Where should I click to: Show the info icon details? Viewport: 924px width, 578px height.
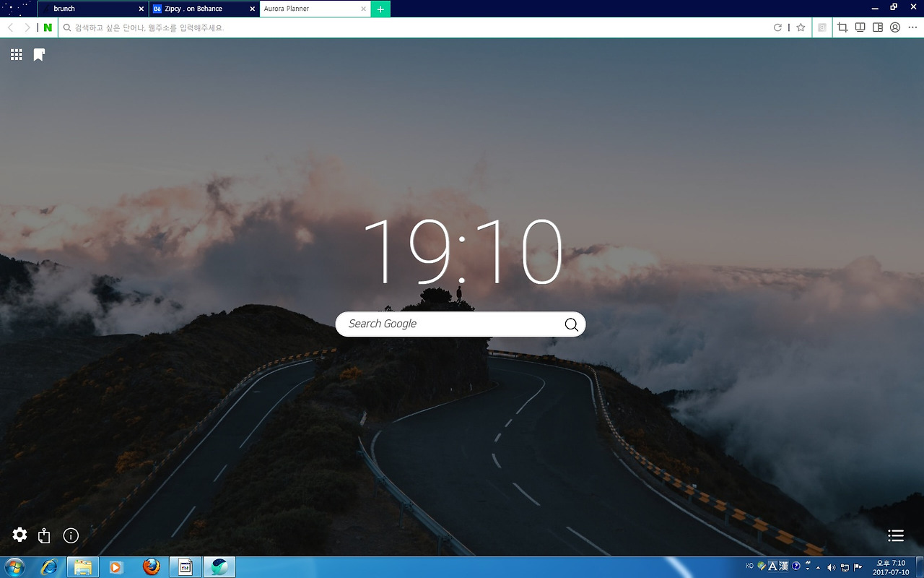coord(71,535)
